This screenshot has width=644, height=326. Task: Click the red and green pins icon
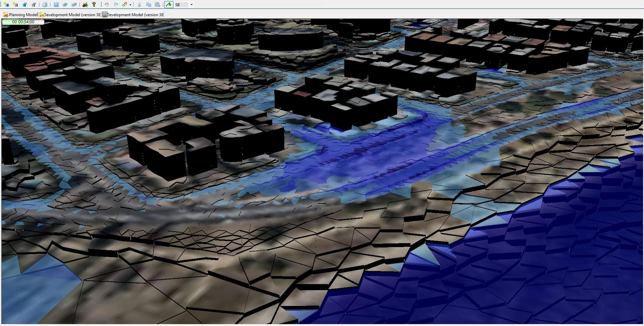tap(85, 5)
